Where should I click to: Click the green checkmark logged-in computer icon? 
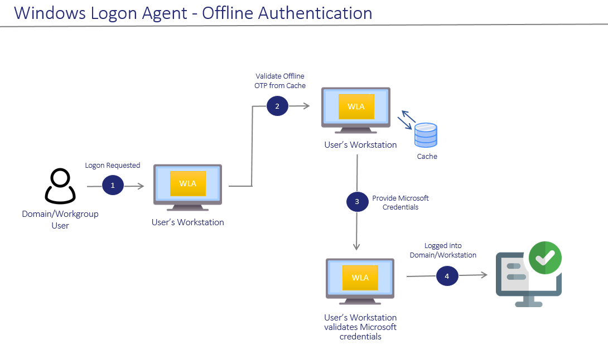[x=529, y=274]
